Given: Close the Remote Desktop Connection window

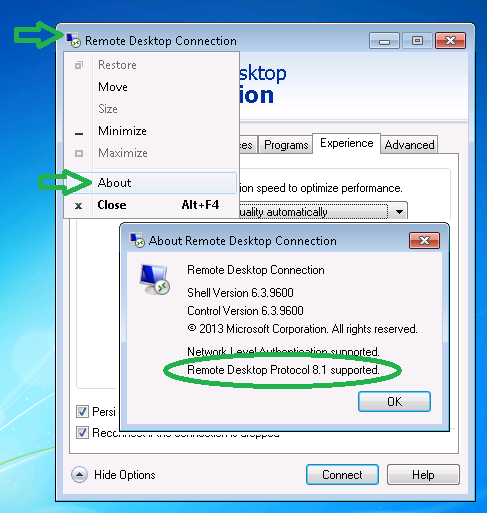Looking at the screenshot, I should tap(450, 41).
